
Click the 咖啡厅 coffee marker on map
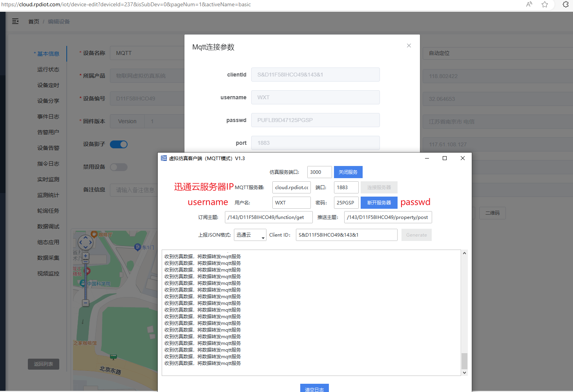pos(94,235)
